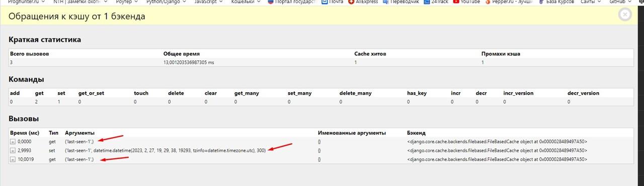The height and width of the screenshot is (186, 644).
Task: Close the cache calls debug panel
Action: click(625, 15)
